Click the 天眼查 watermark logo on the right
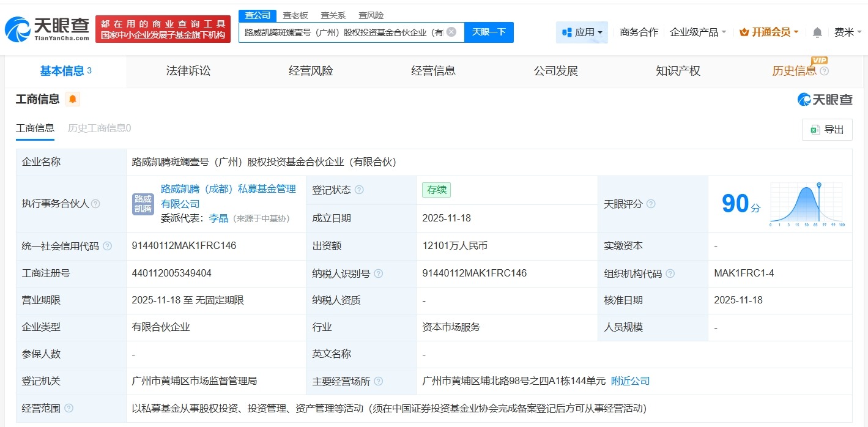The width and height of the screenshot is (868, 427). click(825, 99)
